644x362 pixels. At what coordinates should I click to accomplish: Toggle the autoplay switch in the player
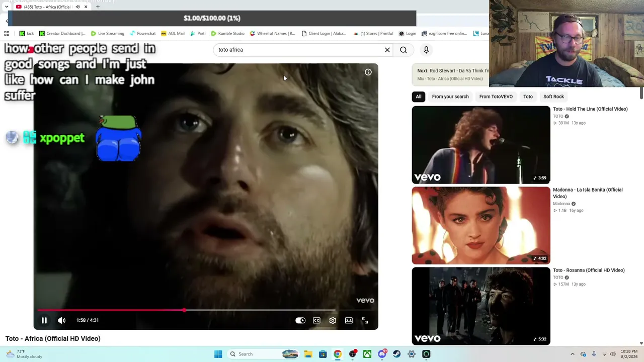(x=300, y=320)
